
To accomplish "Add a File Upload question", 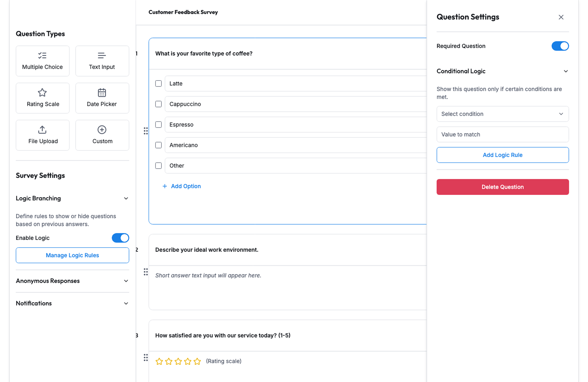I will coord(43,135).
